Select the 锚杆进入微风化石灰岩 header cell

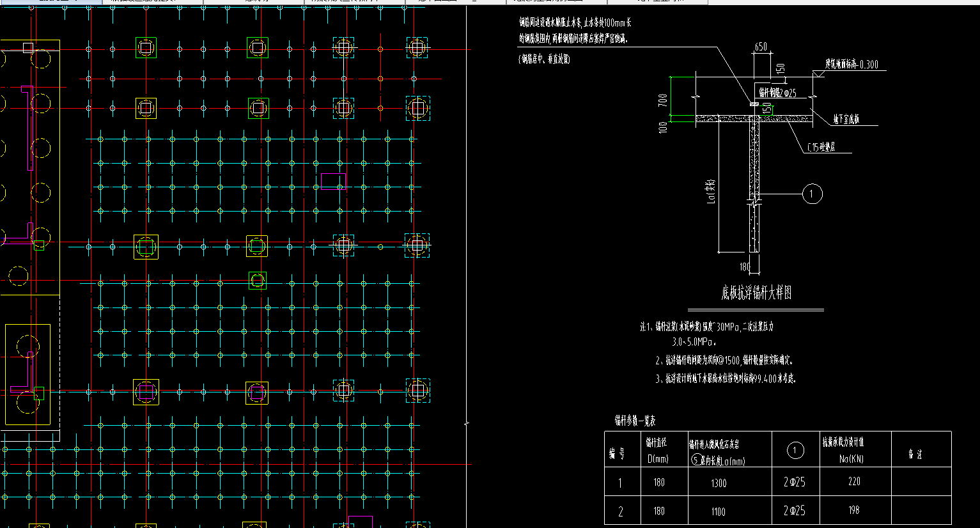point(729,450)
